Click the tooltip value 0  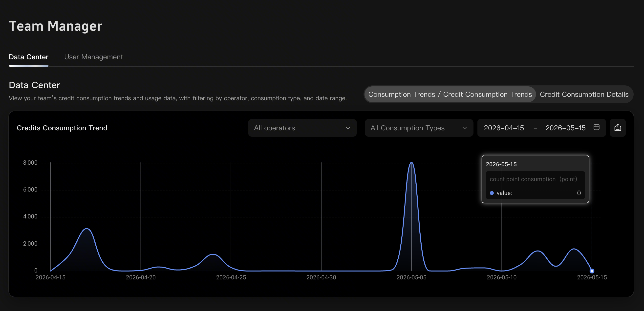579,193
